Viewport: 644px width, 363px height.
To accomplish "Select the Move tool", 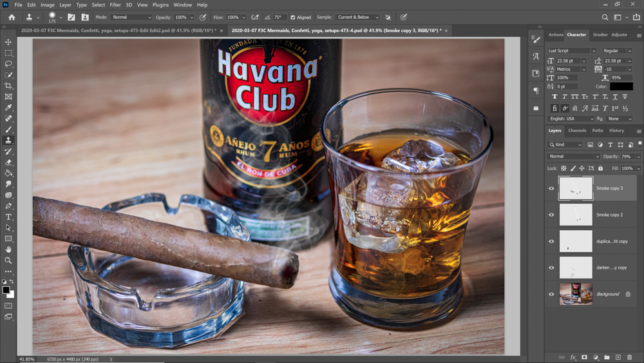I will pyautogui.click(x=8, y=42).
